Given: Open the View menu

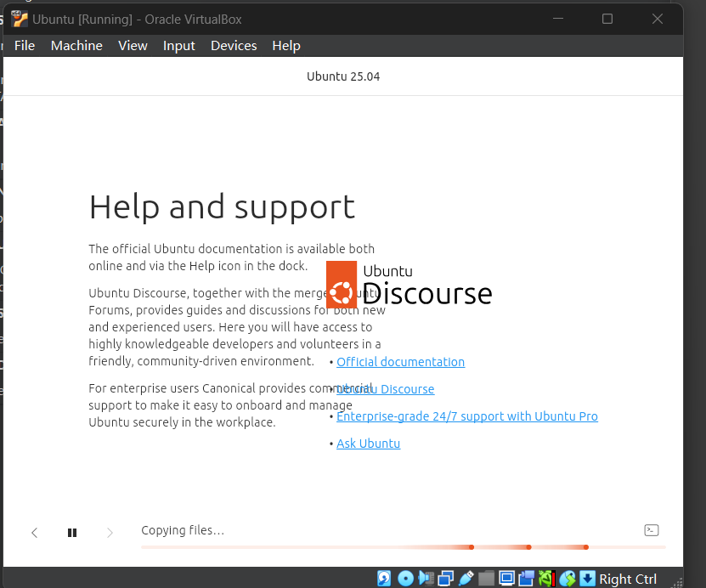Looking at the screenshot, I should [x=133, y=46].
